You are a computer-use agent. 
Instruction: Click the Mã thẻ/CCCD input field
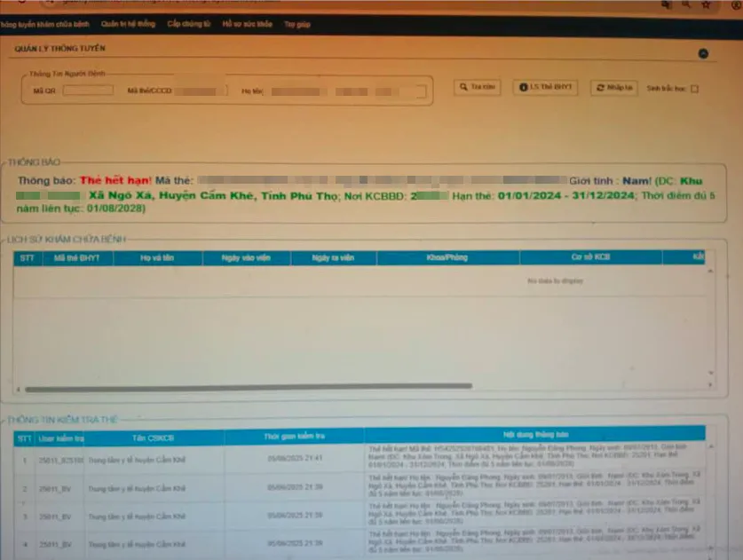(x=201, y=91)
